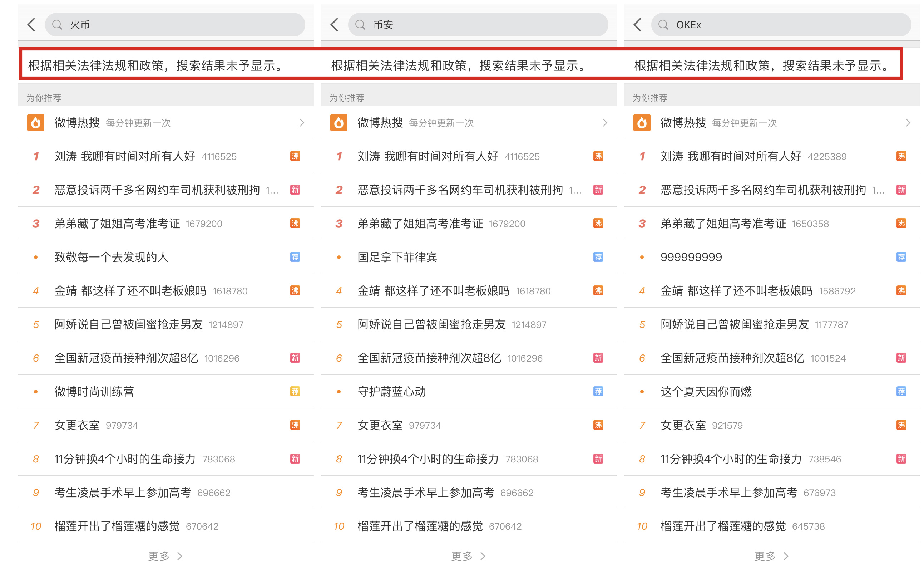Screen dimensions: 924x578
Task: Click the 荐 badge beside 守护蔚蓝心动
Action: click(598, 391)
